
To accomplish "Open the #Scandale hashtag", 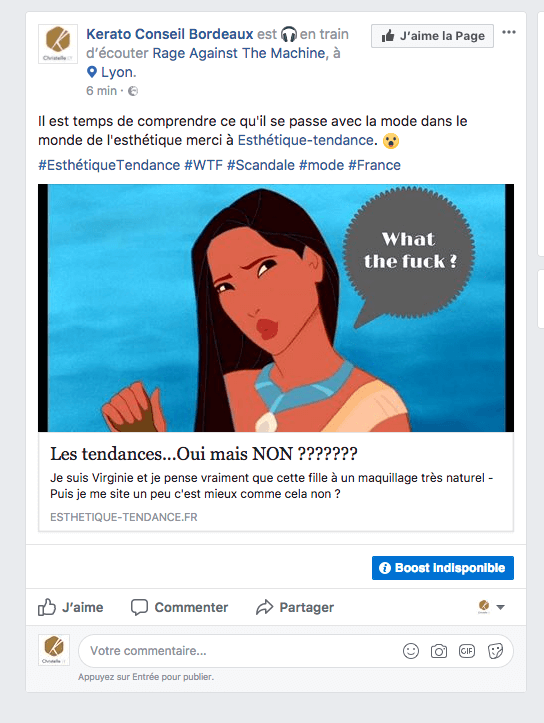I will 260,165.
